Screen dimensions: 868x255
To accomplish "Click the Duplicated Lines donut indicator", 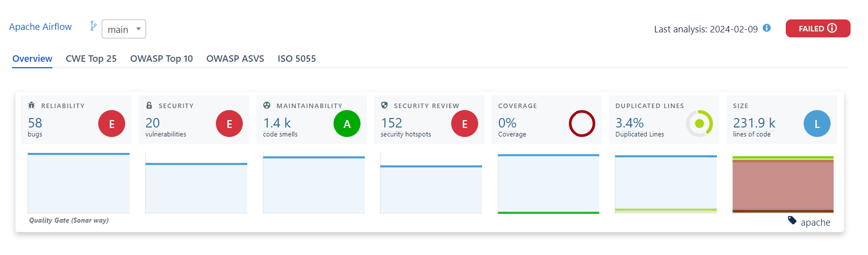I will click(x=699, y=124).
